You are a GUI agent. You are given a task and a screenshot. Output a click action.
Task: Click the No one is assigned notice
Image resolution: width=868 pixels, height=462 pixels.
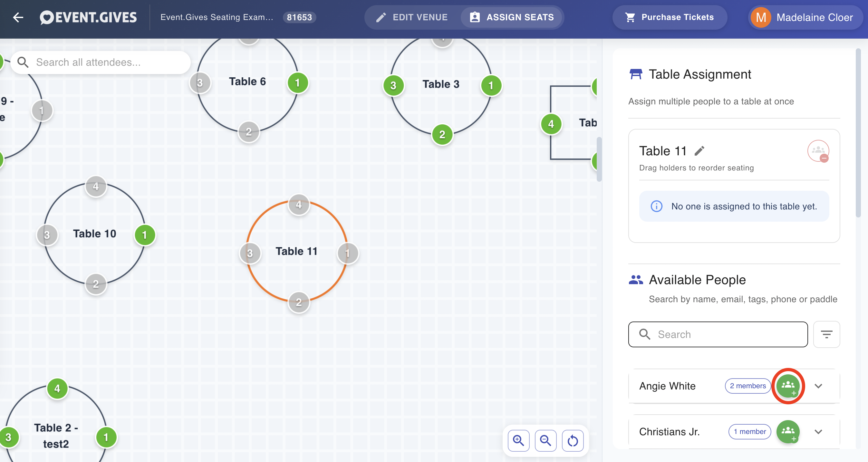(734, 206)
